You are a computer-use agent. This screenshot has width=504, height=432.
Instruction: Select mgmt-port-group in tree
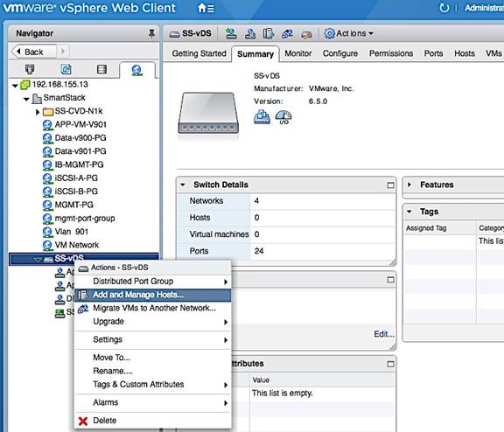pos(85,219)
